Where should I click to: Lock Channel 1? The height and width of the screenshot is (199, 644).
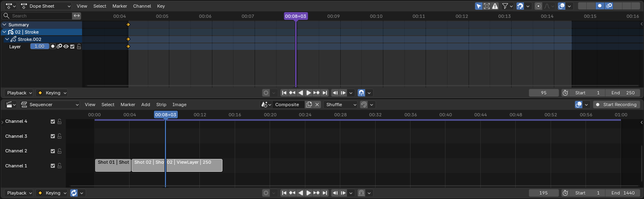(x=60, y=166)
